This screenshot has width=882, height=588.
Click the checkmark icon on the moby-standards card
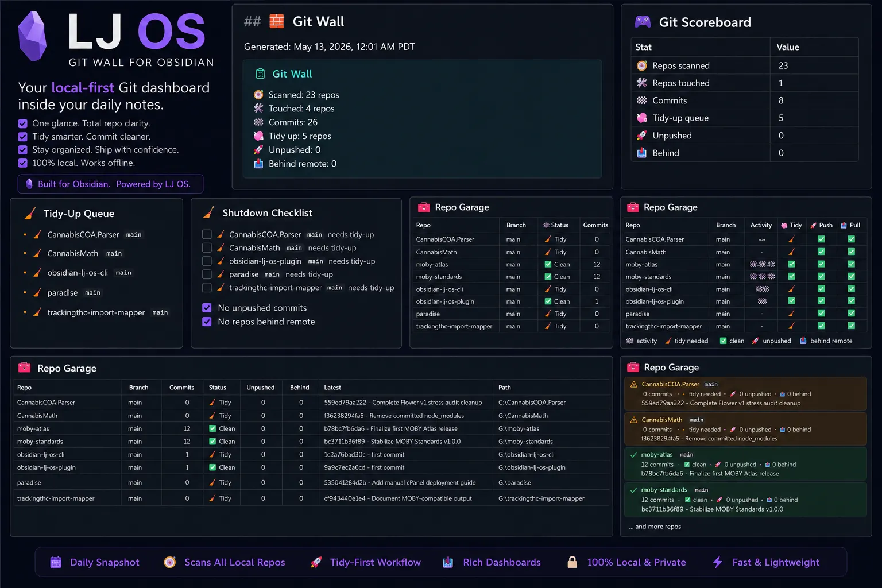633,490
